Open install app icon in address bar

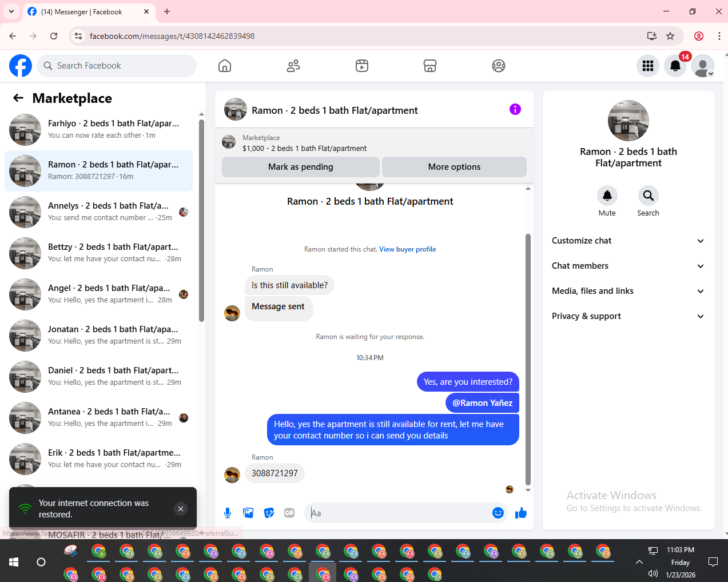651,36
